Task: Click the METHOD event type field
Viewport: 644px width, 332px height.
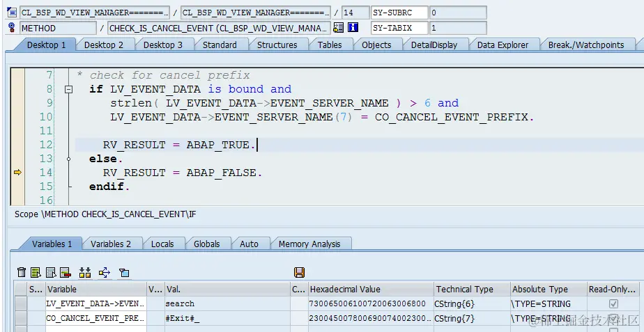Action: click(x=58, y=28)
